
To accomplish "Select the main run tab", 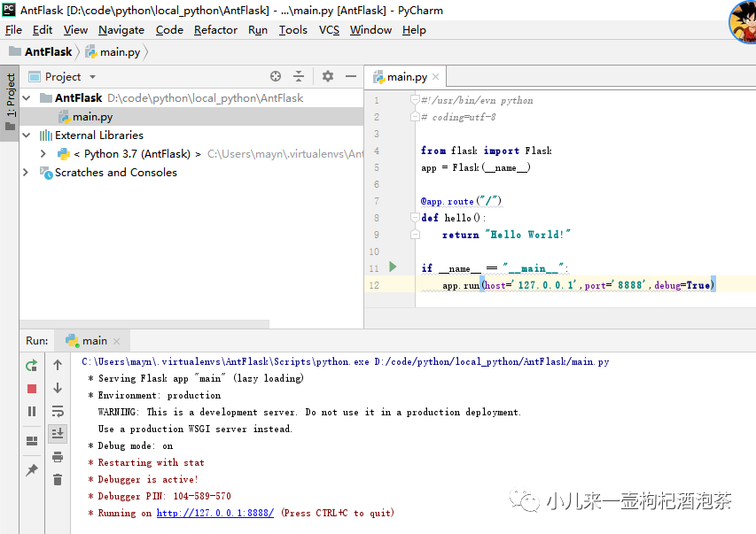I will coord(94,341).
